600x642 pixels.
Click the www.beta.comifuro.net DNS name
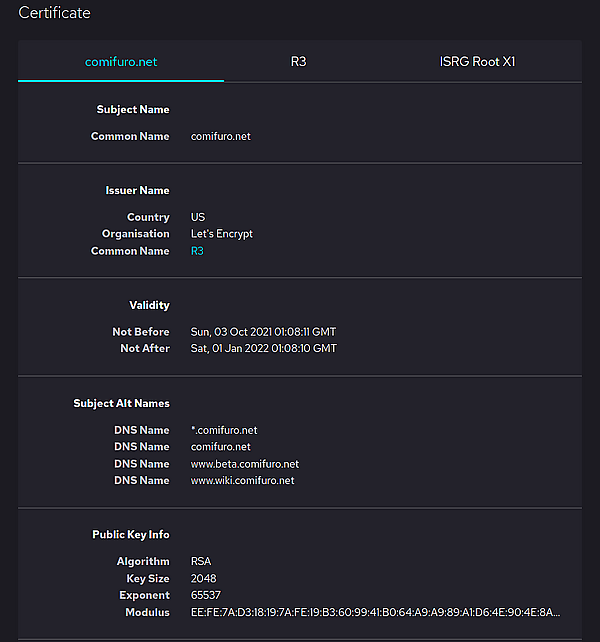(x=245, y=464)
